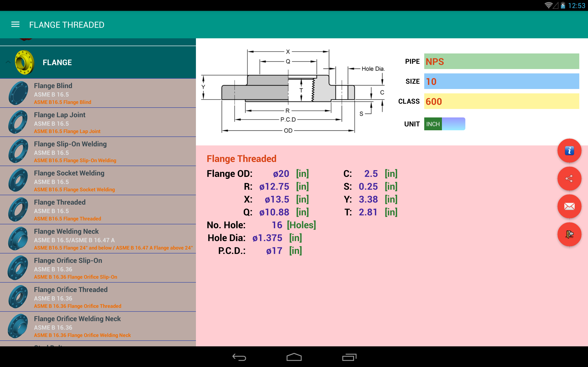The height and width of the screenshot is (367, 588).
Task: Tap the red share floating button
Action: tap(569, 179)
